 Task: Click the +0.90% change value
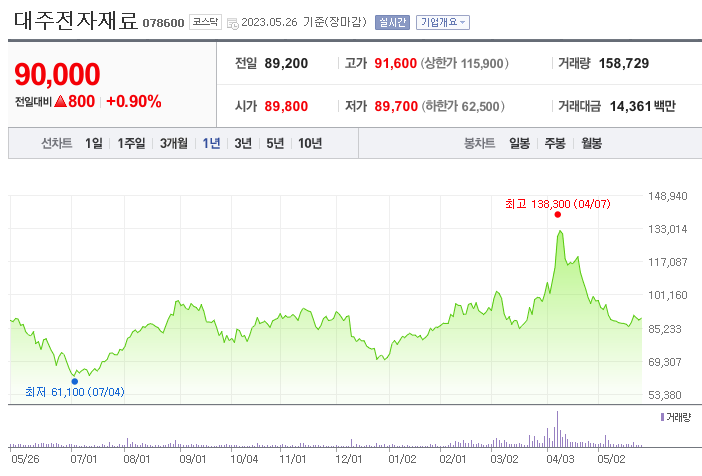click(x=134, y=102)
